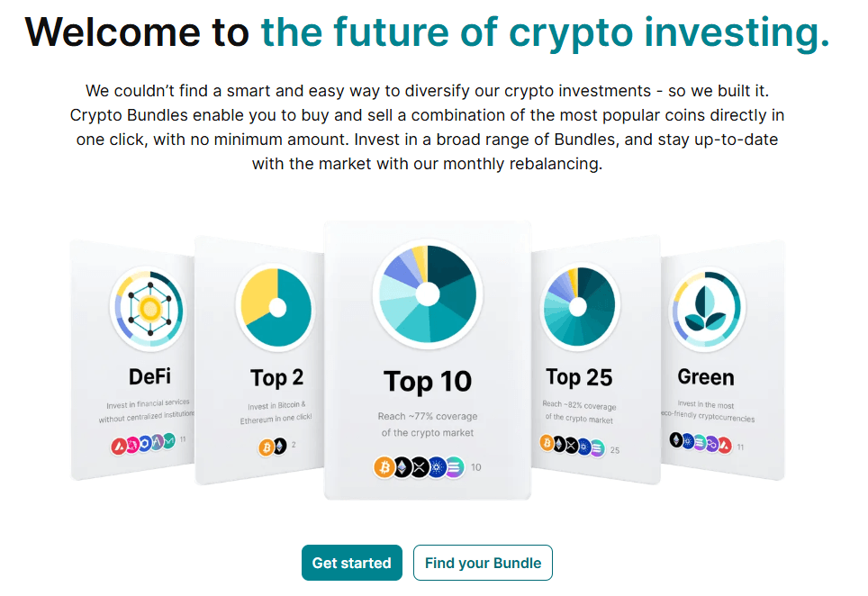Click the pie chart on the Top 25 card
This screenshot has width=868, height=596.
(579, 306)
